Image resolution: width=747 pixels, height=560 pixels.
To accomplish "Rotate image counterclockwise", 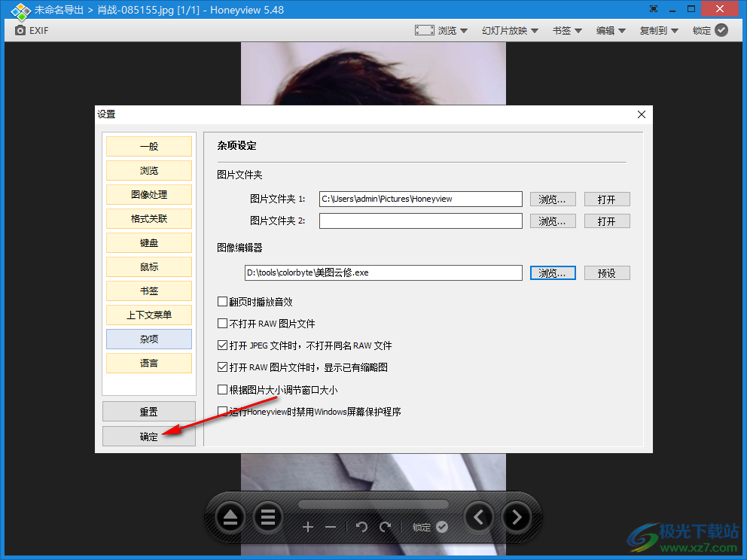I will [x=361, y=527].
